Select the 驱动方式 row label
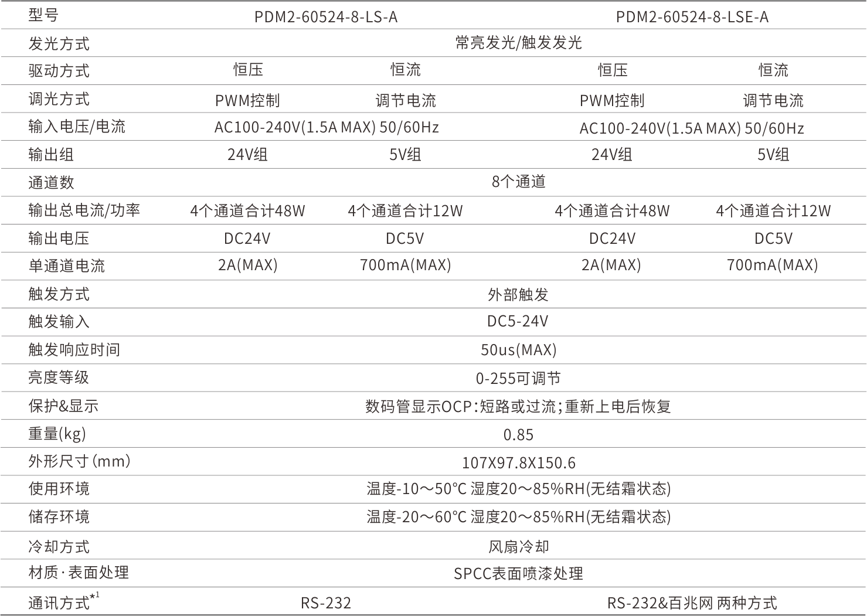This screenshot has height=616, width=867. pos(59,71)
